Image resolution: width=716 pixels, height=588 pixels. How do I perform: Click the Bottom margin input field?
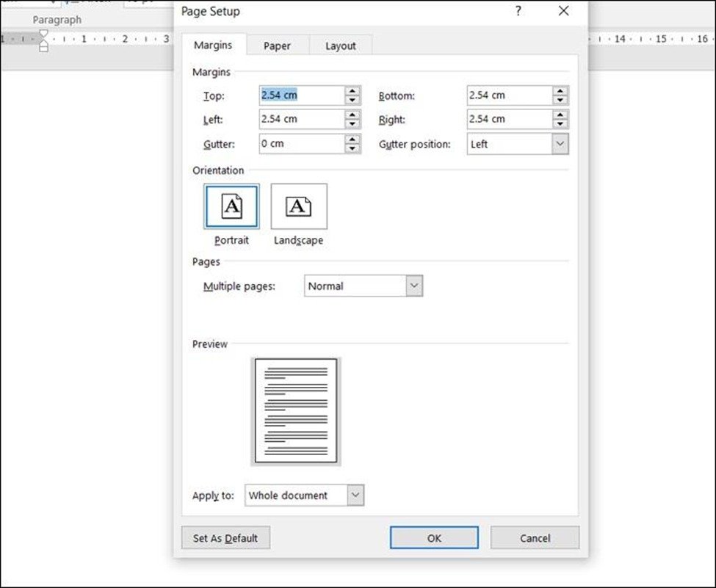(x=510, y=95)
